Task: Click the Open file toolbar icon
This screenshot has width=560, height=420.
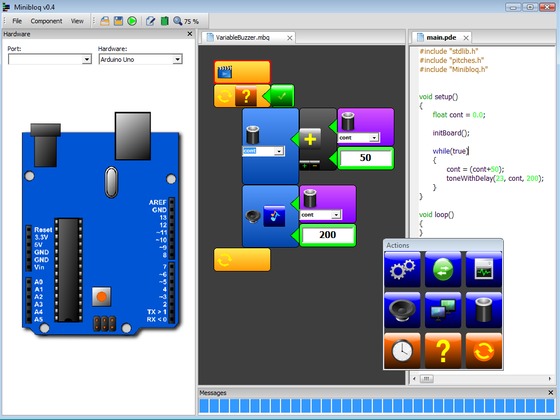Action: 105,21
